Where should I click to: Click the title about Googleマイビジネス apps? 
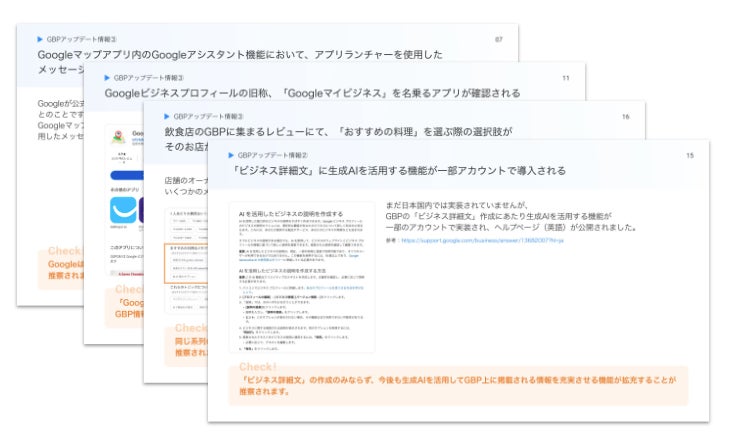coord(313,93)
